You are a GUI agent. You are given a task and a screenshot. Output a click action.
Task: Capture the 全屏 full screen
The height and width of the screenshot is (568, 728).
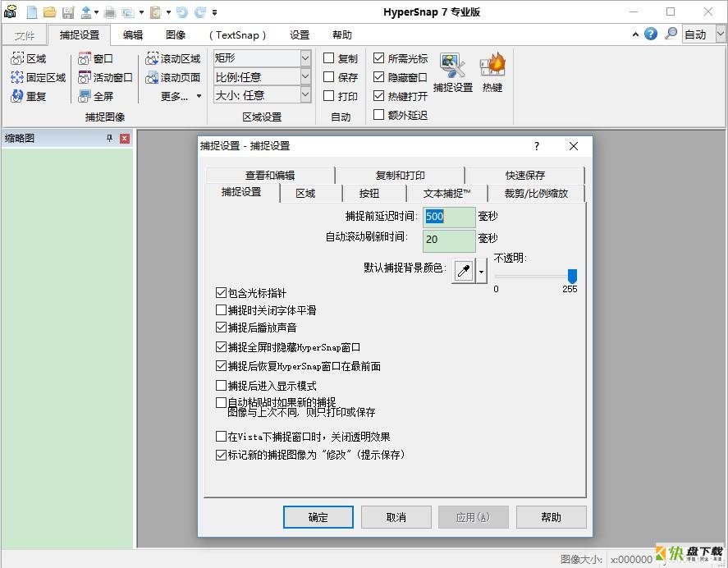[96, 96]
